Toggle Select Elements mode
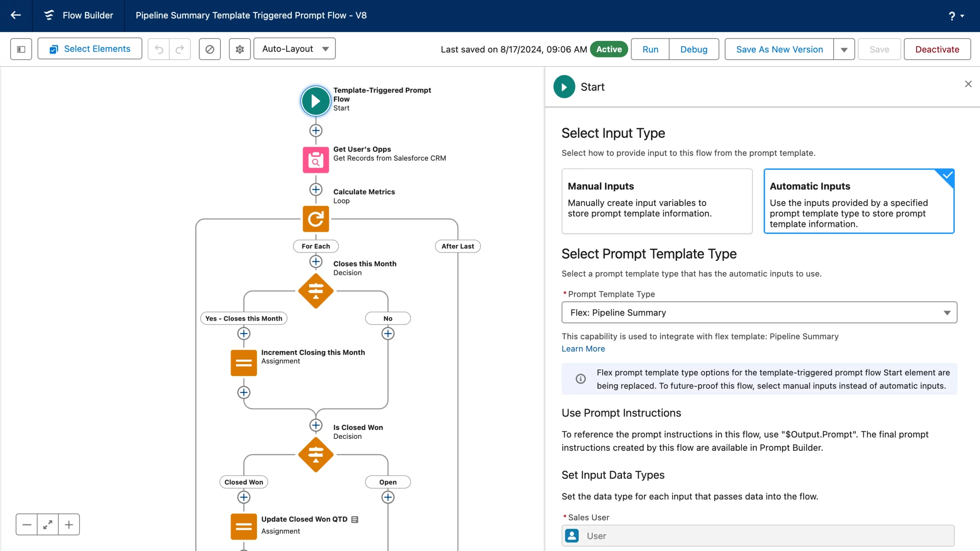This screenshot has height=551, width=980. point(90,49)
